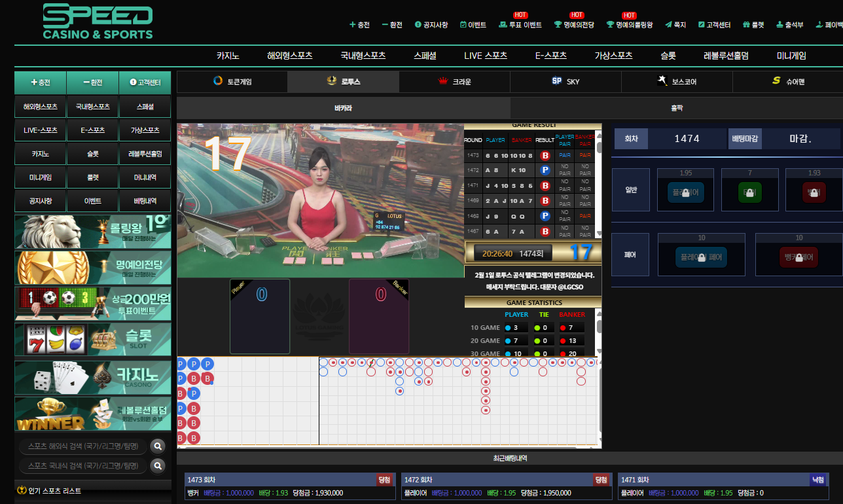Open 투표 이벤트 in top bar
The width and height of the screenshot is (843, 504).
[520, 25]
